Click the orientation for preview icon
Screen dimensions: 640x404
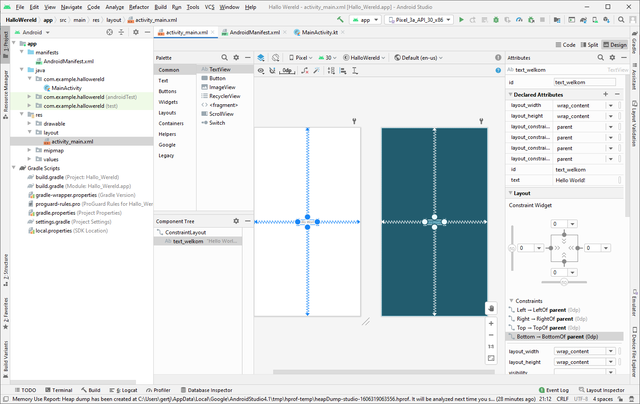(276, 58)
